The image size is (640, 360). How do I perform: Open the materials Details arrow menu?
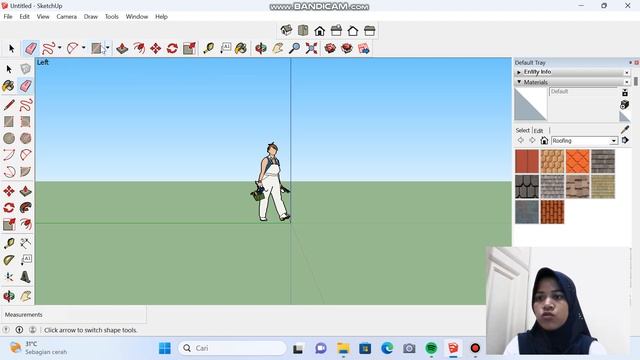(625, 140)
